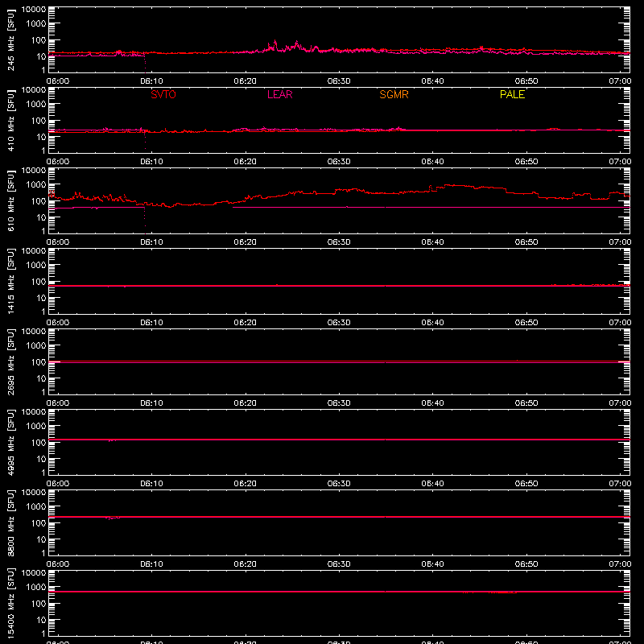Click the 10 tick label on 4995 MHz panel
Viewport: 644px width, 644px height.
(x=41, y=459)
